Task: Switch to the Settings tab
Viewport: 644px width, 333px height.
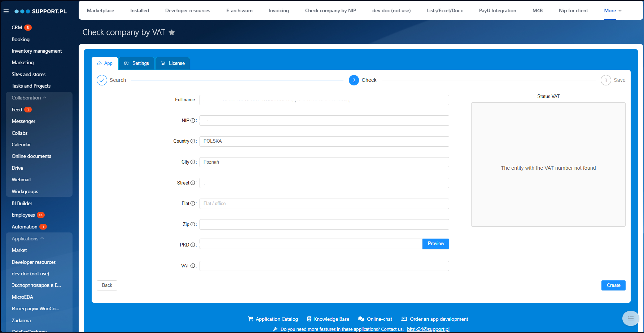Action: [136, 63]
